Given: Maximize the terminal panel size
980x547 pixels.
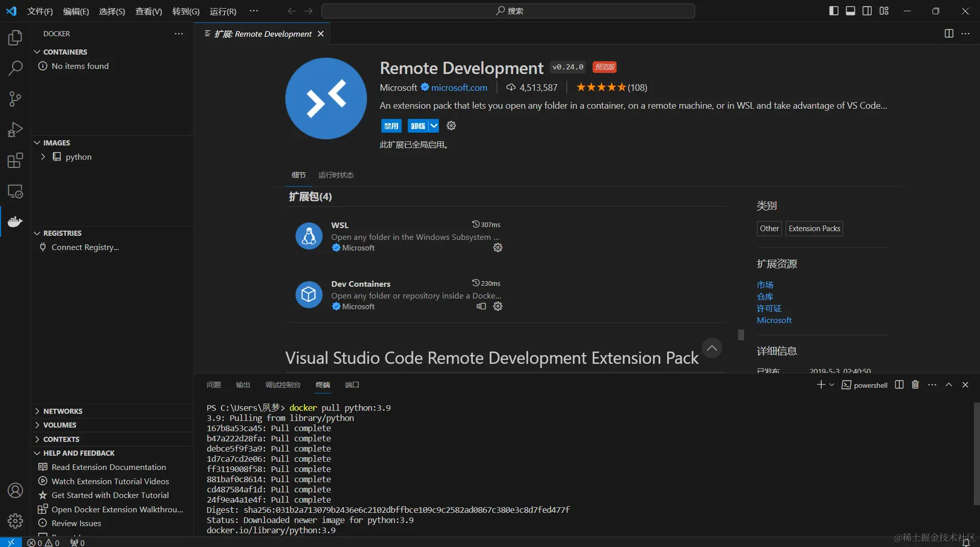Looking at the screenshot, I should pyautogui.click(x=949, y=385).
